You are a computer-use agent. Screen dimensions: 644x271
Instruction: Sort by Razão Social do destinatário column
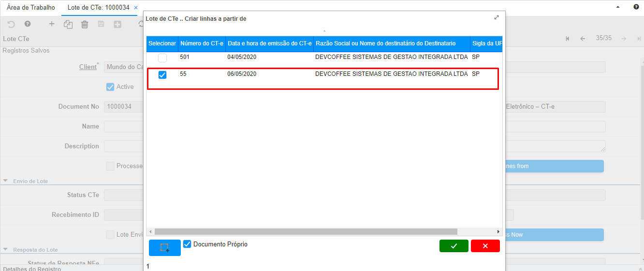click(x=392, y=43)
